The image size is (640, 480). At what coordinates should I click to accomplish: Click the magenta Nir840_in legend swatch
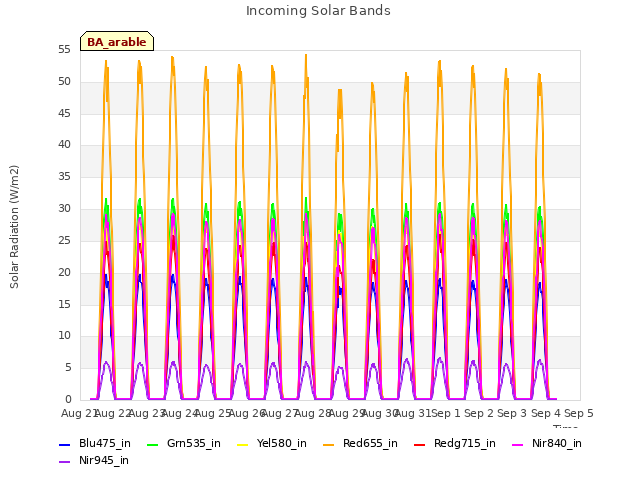coord(518,444)
